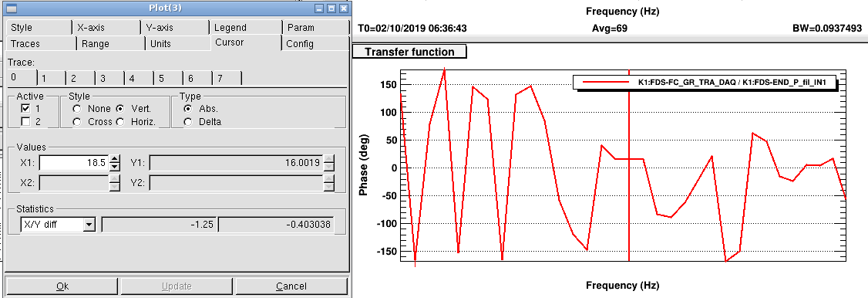Decrement X1 value with down arrow

coord(115,167)
